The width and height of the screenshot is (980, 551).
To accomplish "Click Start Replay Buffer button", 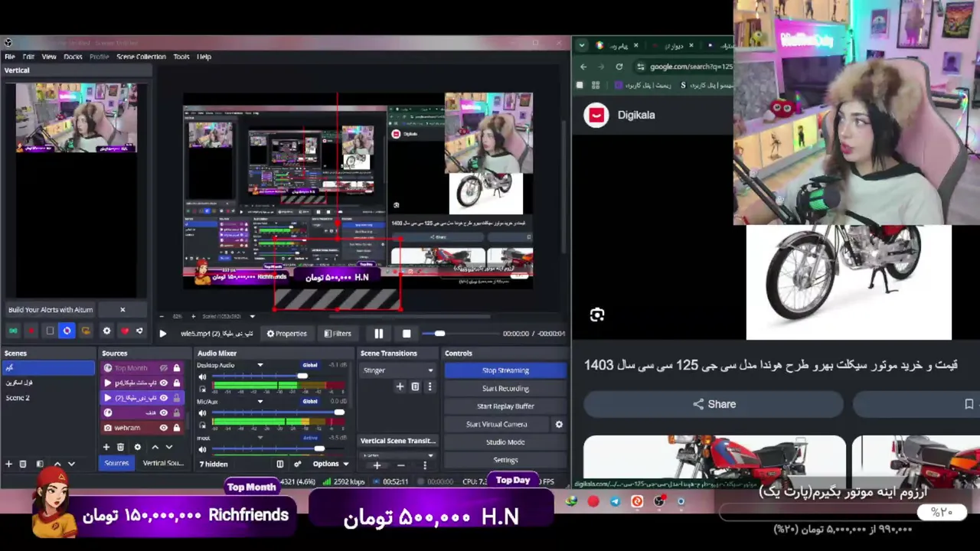I will coord(505,406).
